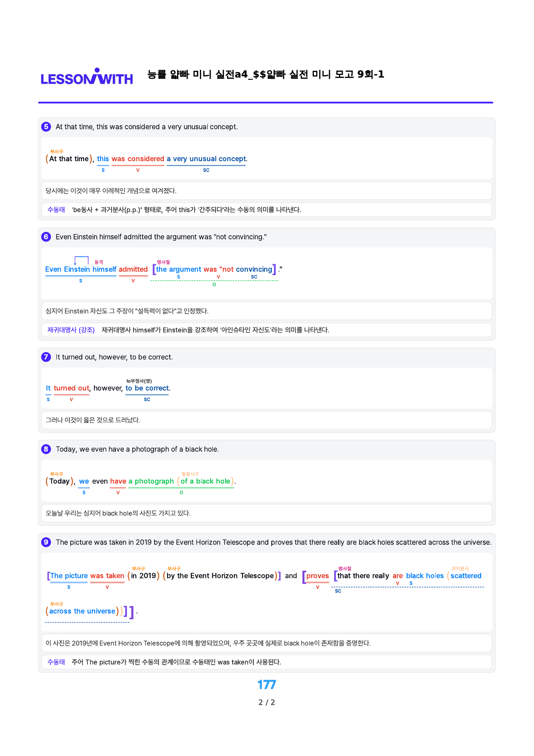Click the arrow bracket above Einstein himself

(81, 260)
